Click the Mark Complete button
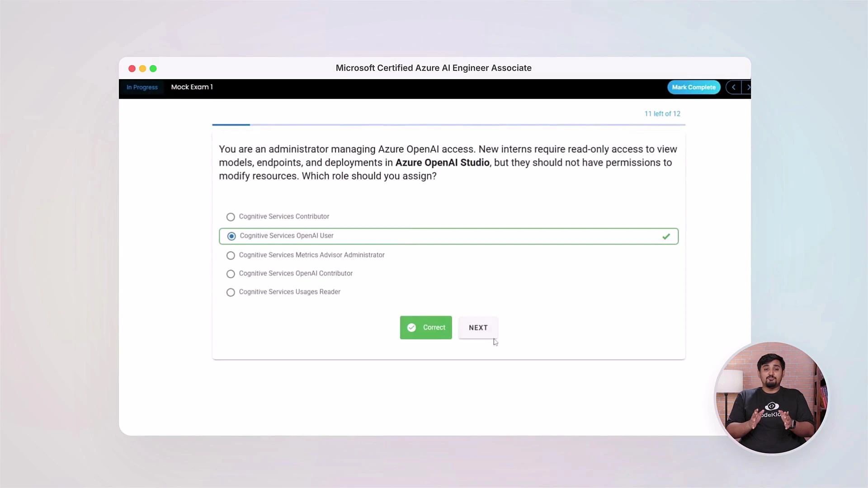This screenshot has width=868, height=488. pyautogui.click(x=694, y=87)
